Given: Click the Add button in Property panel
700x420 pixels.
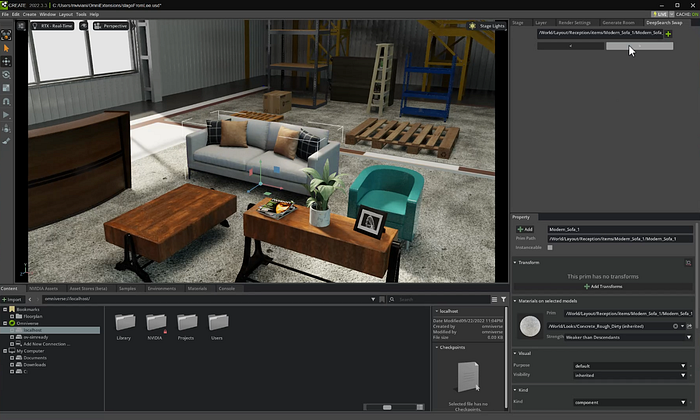Looking at the screenshot, I should [525, 229].
